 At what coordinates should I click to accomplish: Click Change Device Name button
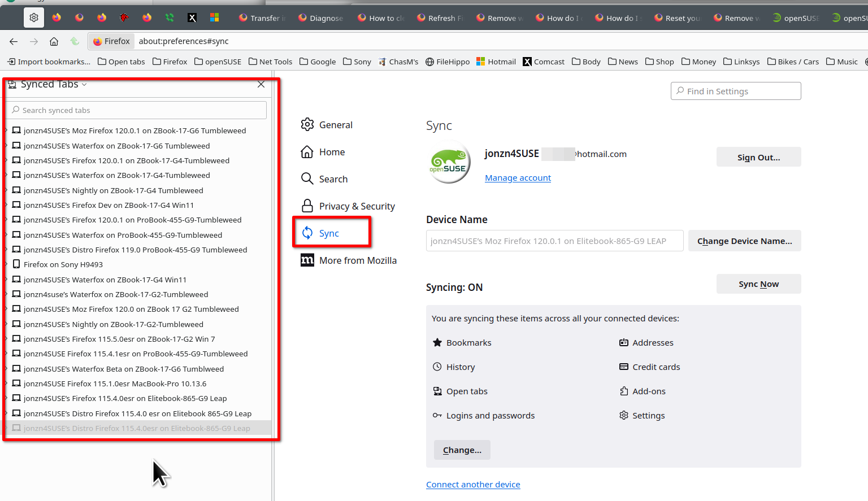tap(744, 241)
